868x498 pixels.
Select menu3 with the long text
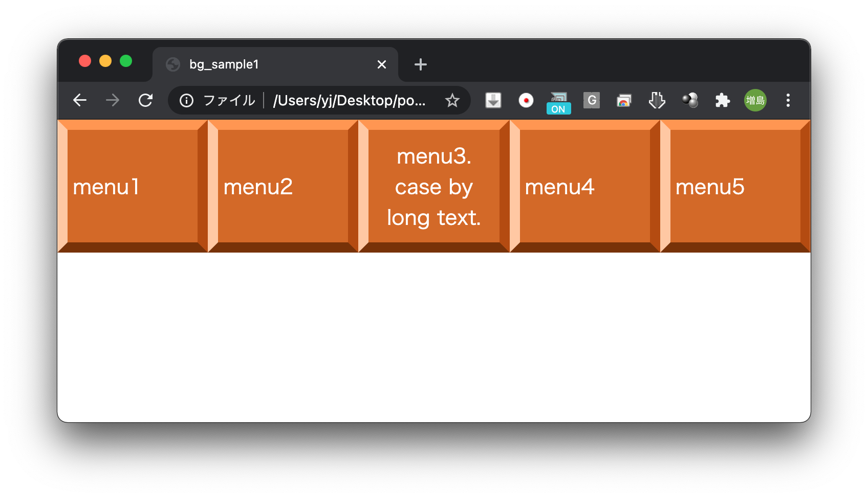coord(434,187)
